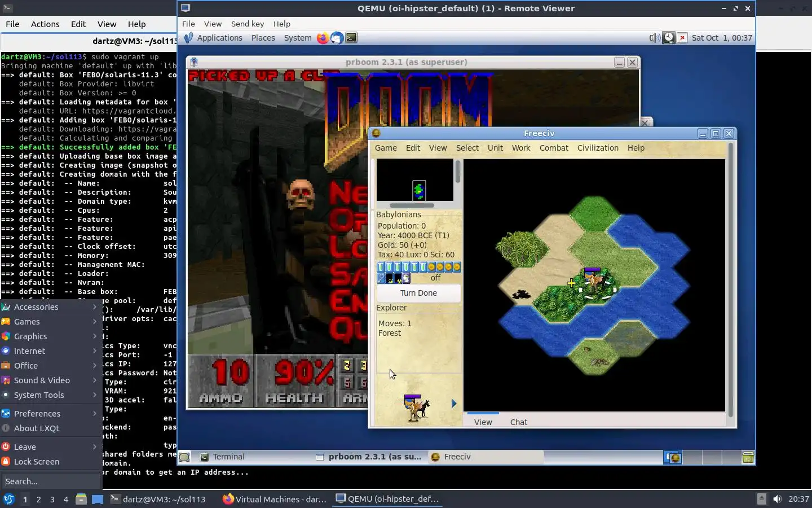
Task: Open the Work menu in Freeciv
Action: (521, 148)
